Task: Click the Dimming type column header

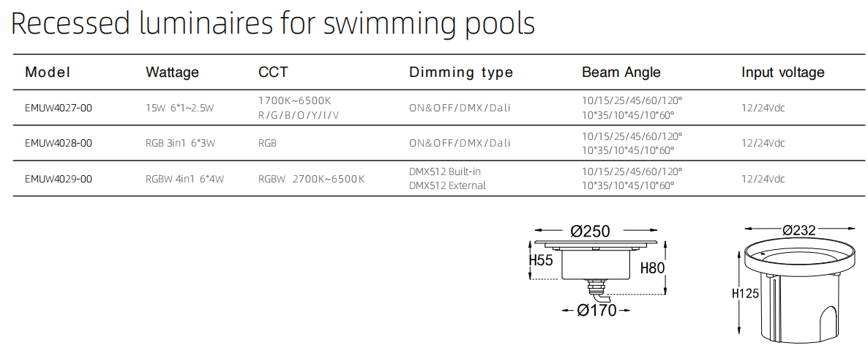Action: (x=461, y=72)
